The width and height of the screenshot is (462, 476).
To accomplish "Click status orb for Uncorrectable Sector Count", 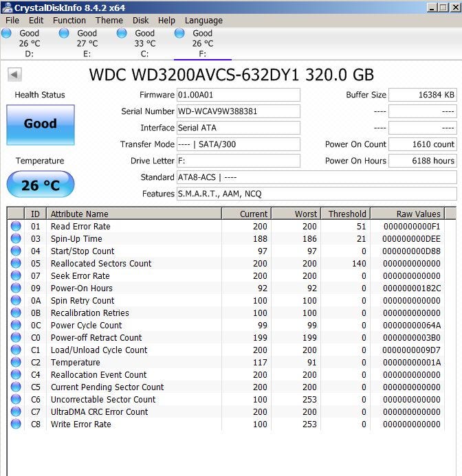I will click(16, 400).
